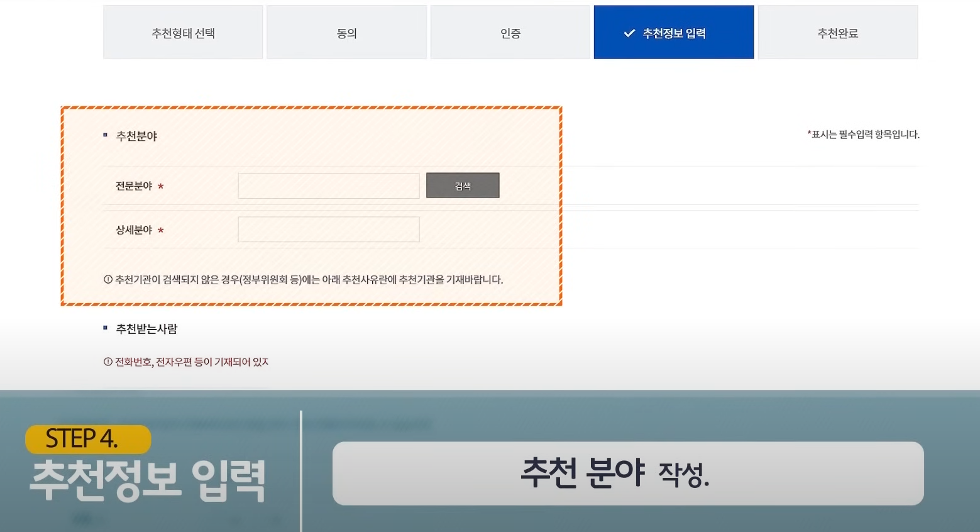Click the checkmark icon on 추천정보 입력 tab

tap(629, 33)
